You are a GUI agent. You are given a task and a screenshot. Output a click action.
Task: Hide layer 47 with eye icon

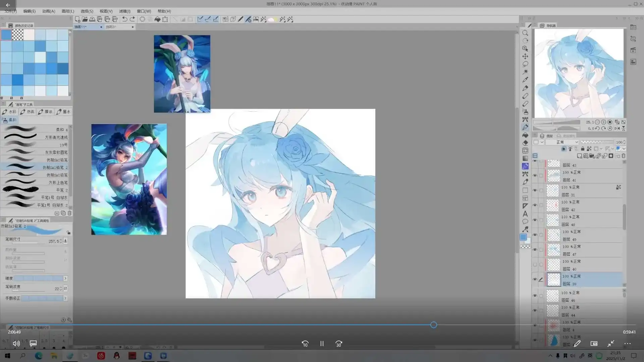(x=535, y=250)
